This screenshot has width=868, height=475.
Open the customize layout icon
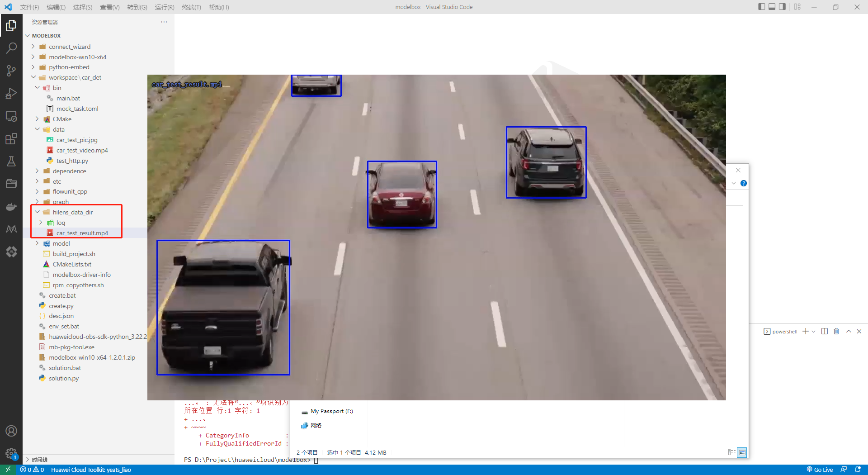[x=797, y=7]
